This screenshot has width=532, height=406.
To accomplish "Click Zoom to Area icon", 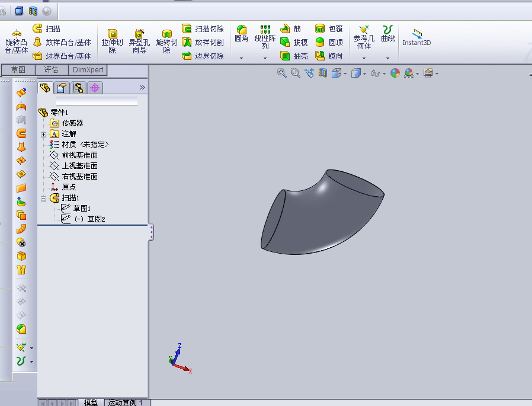I will point(295,73).
